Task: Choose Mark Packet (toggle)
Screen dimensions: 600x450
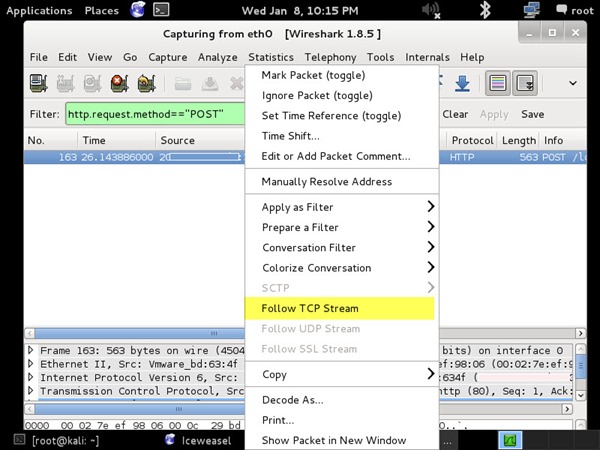Action: [x=341, y=75]
